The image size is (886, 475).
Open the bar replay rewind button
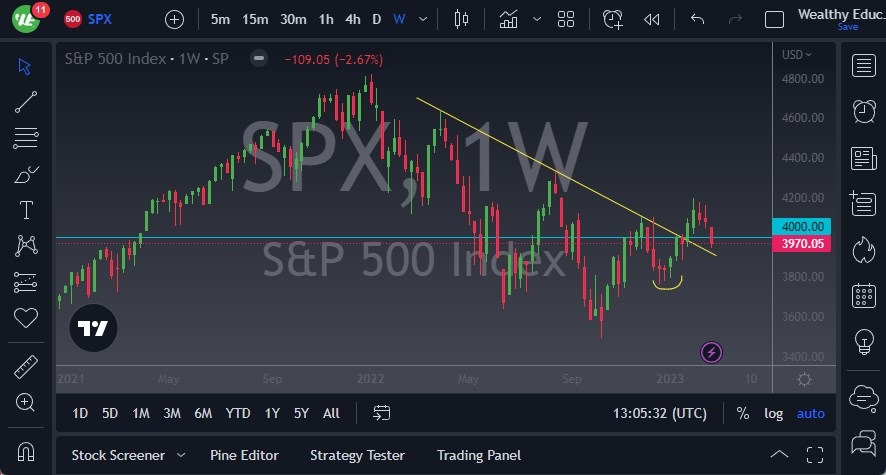(x=652, y=19)
